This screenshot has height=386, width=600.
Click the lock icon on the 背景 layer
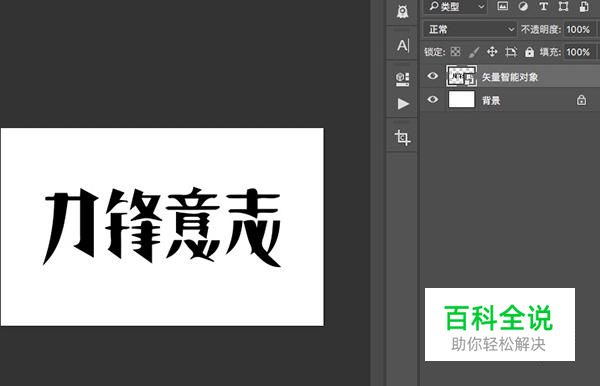[x=581, y=100]
